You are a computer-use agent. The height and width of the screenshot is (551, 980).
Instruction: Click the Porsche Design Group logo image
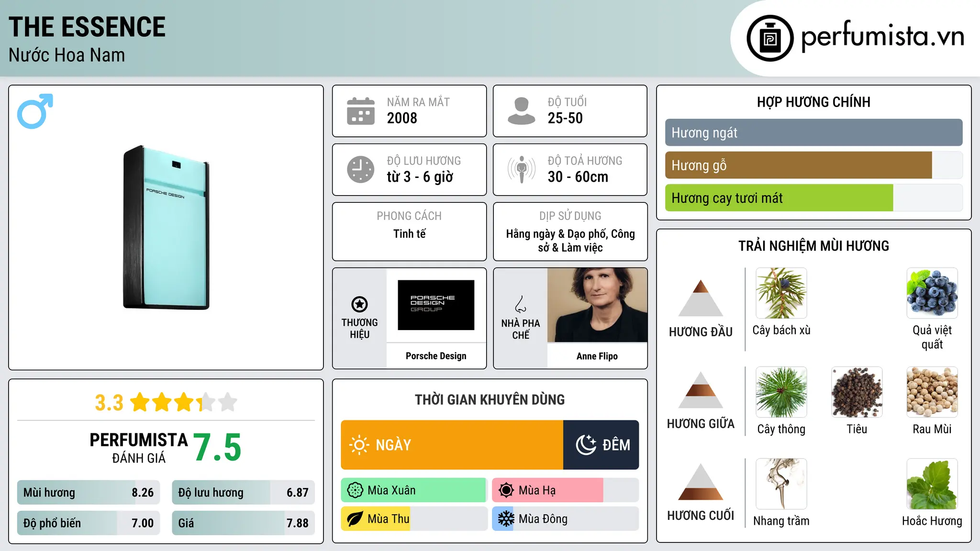436,305
